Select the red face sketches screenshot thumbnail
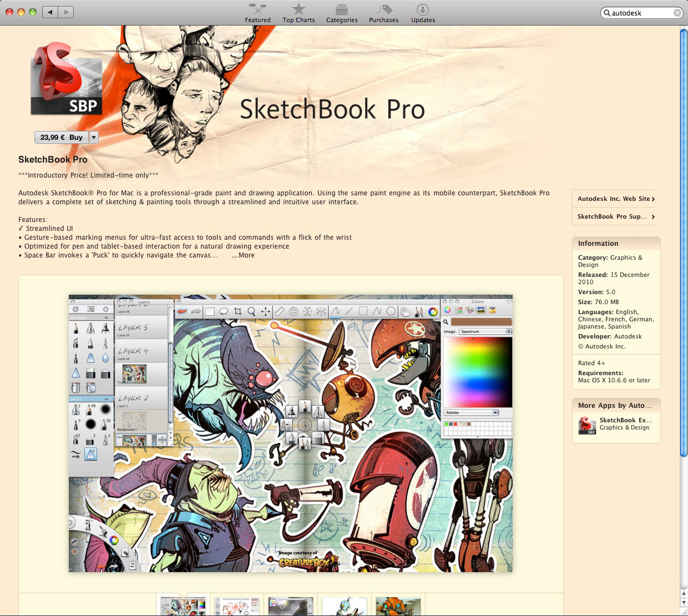 pos(236,606)
